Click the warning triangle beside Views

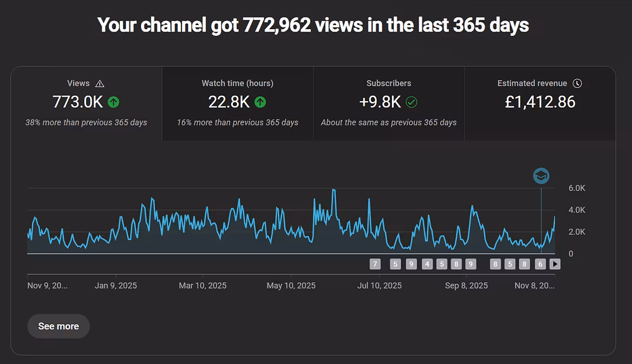(x=100, y=84)
